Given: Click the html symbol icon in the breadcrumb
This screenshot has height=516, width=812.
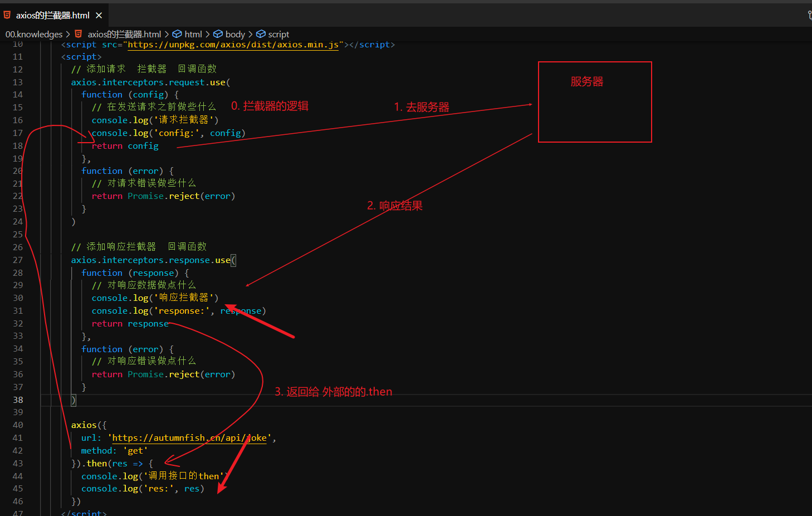Looking at the screenshot, I should (177, 34).
